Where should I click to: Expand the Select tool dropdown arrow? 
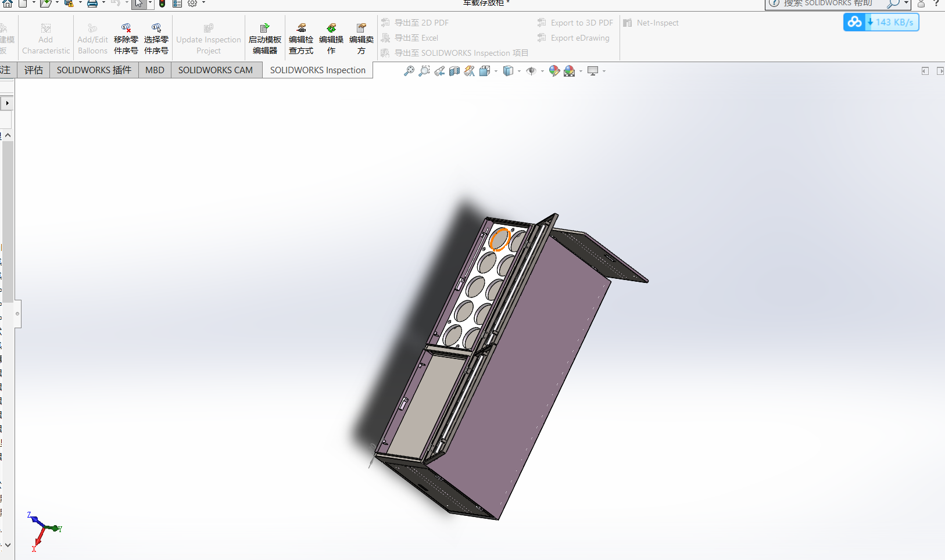pyautogui.click(x=150, y=3)
